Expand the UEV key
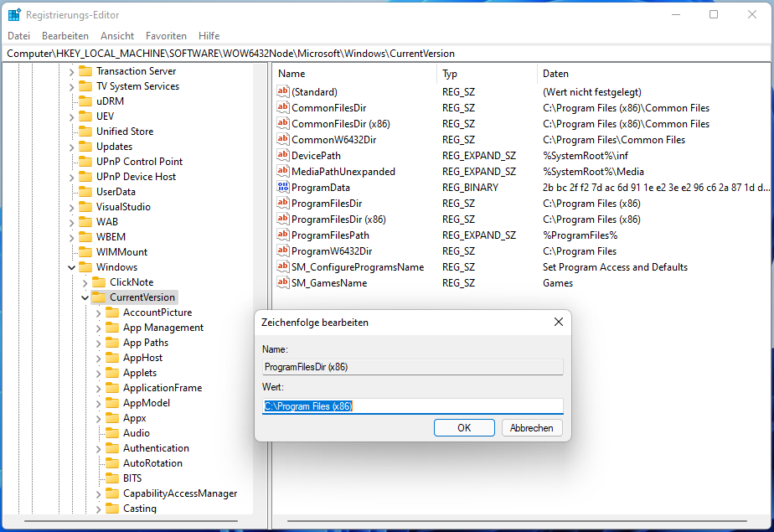774x532 pixels. tap(71, 117)
